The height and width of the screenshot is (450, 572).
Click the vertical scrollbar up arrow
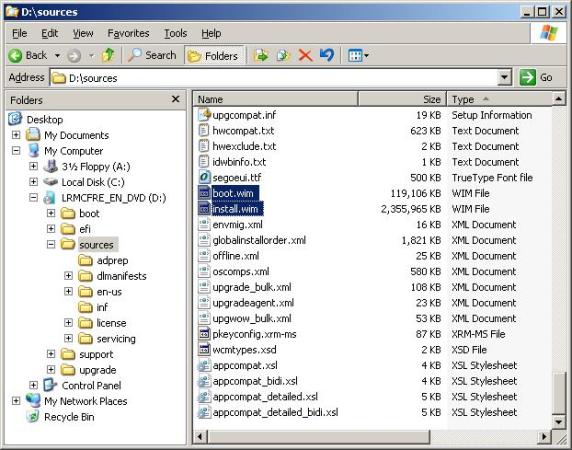(559, 99)
